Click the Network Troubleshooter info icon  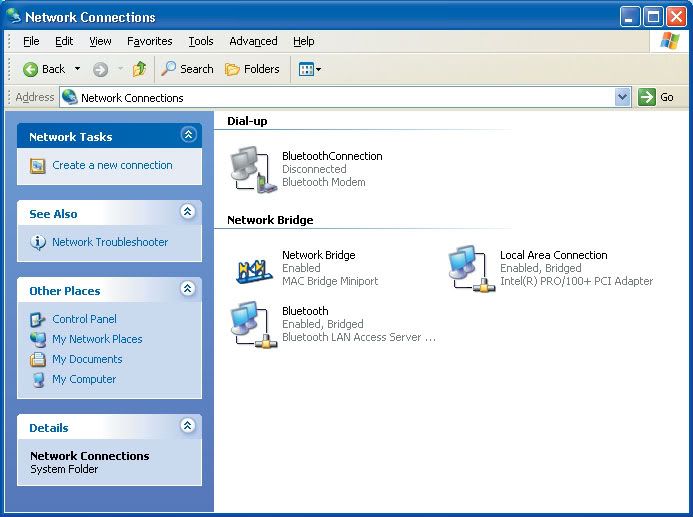click(x=38, y=242)
